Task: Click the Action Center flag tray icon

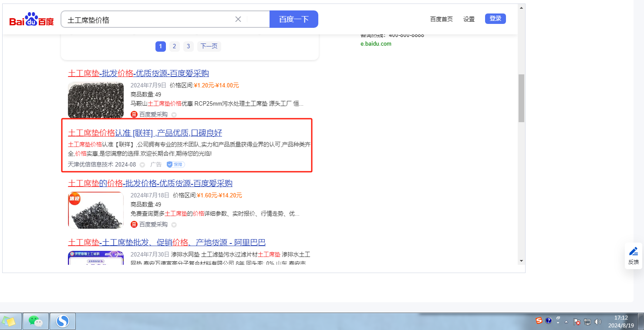Action: [x=577, y=322]
